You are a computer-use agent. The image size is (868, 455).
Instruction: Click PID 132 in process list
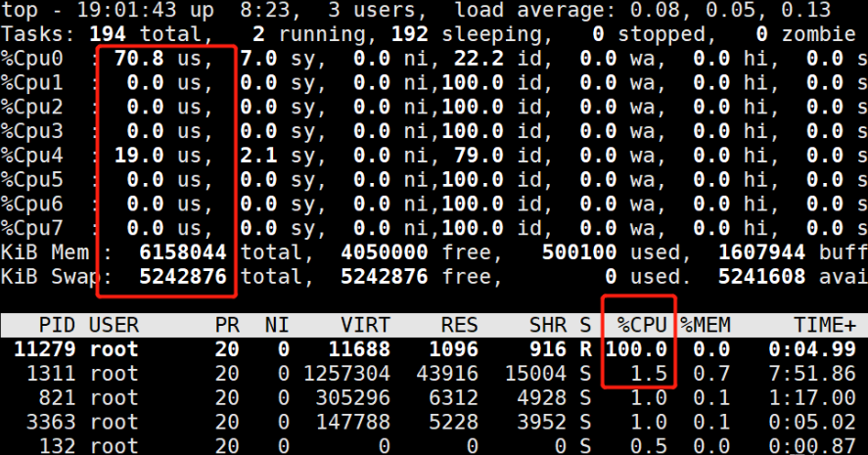pyautogui.click(x=58, y=446)
